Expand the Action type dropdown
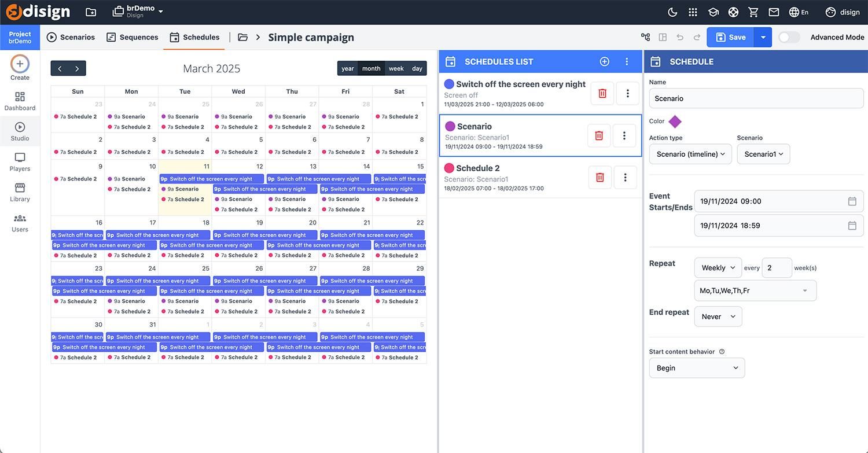This screenshot has width=868, height=453. tap(690, 154)
